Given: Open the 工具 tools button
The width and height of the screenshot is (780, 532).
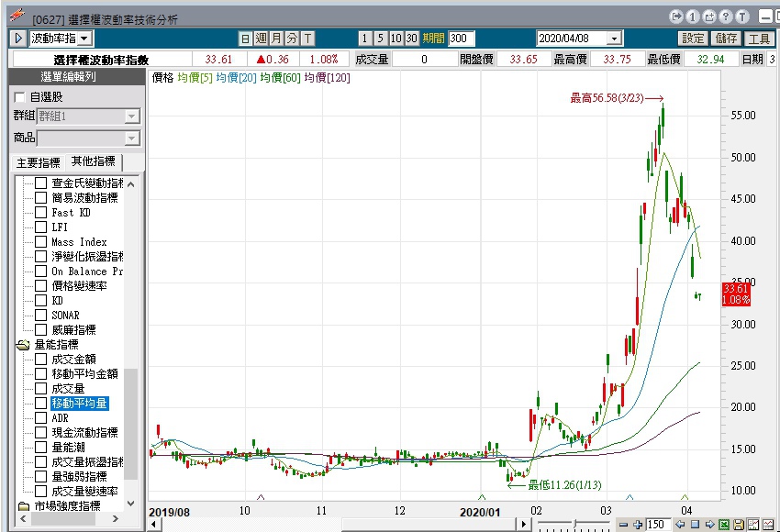Looking at the screenshot, I should pyautogui.click(x=759, y=39).
